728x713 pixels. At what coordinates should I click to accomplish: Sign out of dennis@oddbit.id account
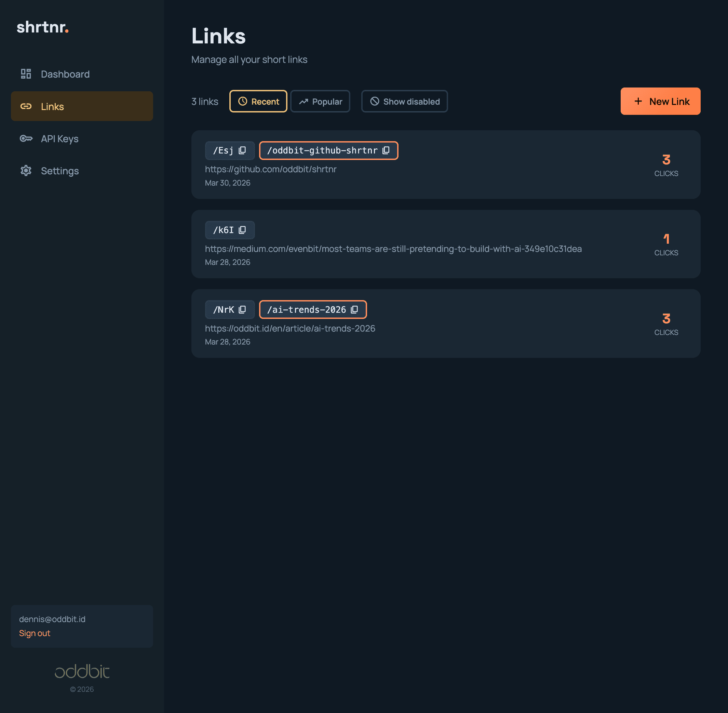35,633
